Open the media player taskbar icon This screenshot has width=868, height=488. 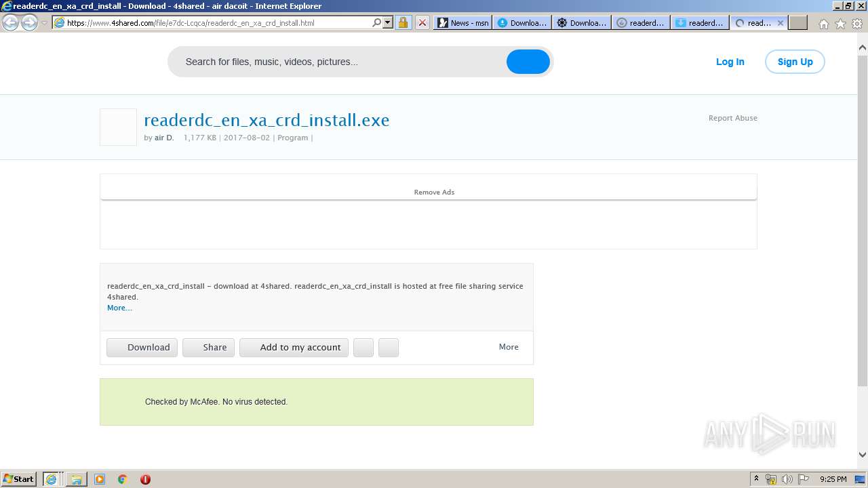pyautogui.click(x=100, y=479)
